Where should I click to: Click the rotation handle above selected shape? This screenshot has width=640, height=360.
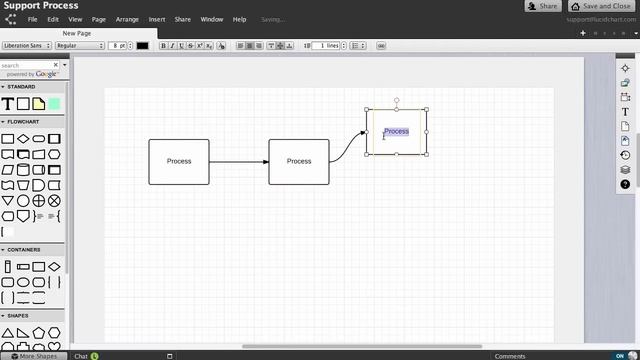coord(396,100)
